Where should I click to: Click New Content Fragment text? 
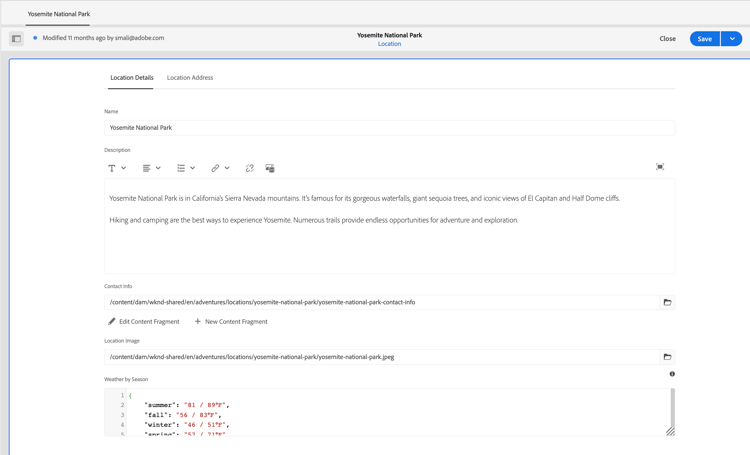(x=236, y=322)
